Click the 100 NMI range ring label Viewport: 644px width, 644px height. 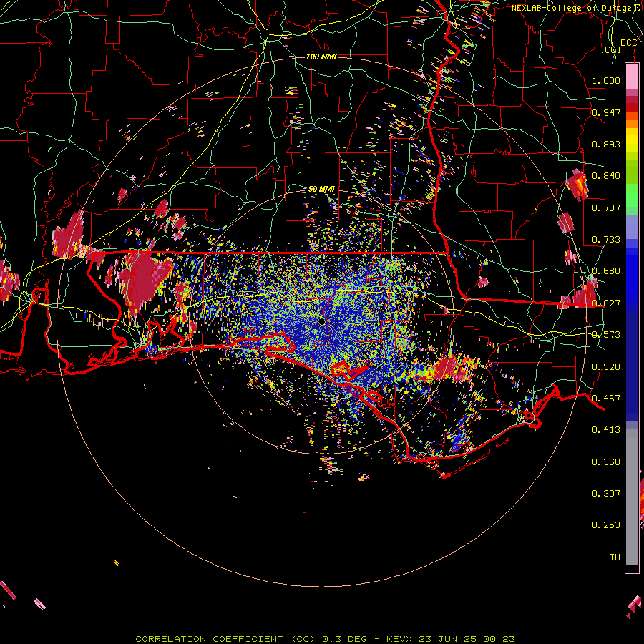pos(321,57)
